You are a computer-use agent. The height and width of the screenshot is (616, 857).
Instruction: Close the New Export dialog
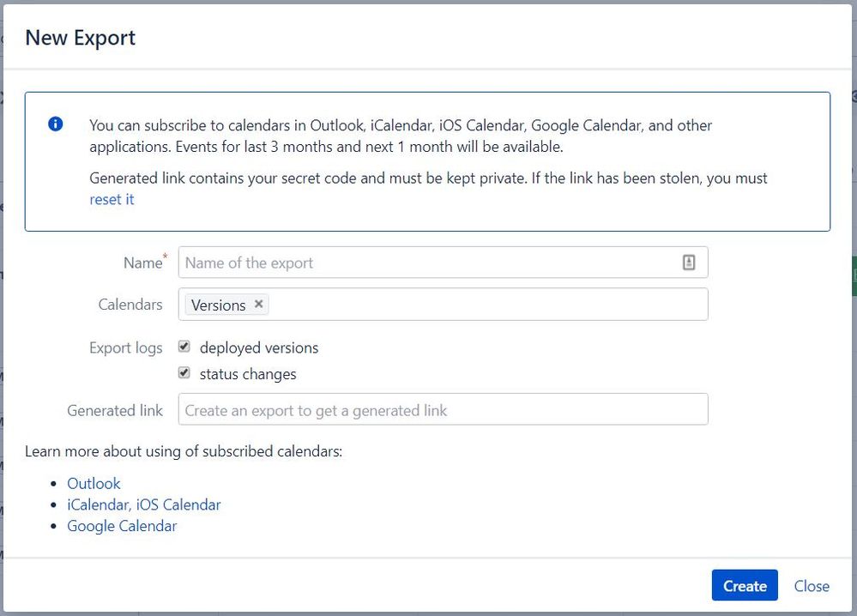click(811, 586)
